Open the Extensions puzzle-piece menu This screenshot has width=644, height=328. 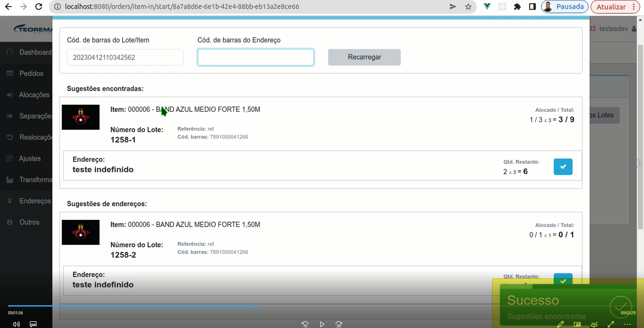pyautogui.click(x=517, y=6)
